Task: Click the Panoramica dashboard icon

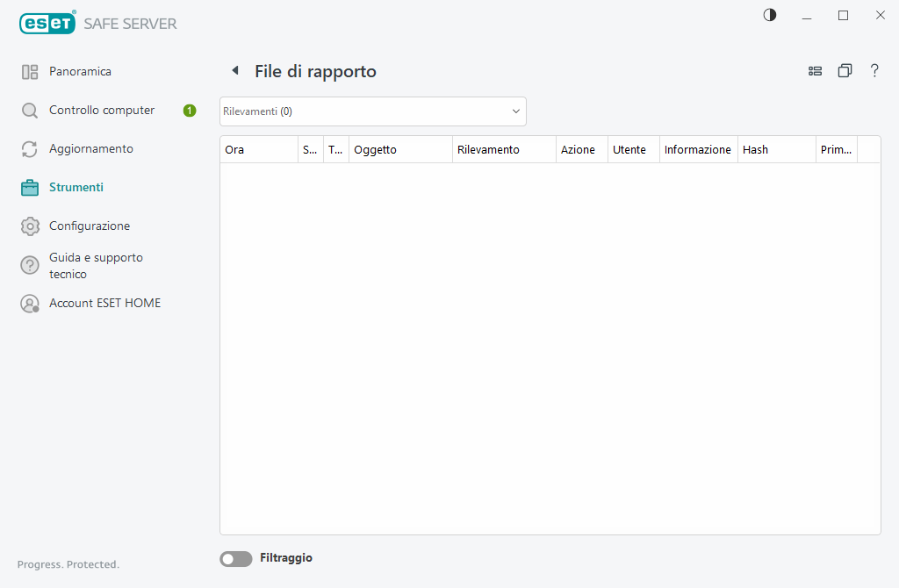Action: pyautogui.click(x=30, y=72)
